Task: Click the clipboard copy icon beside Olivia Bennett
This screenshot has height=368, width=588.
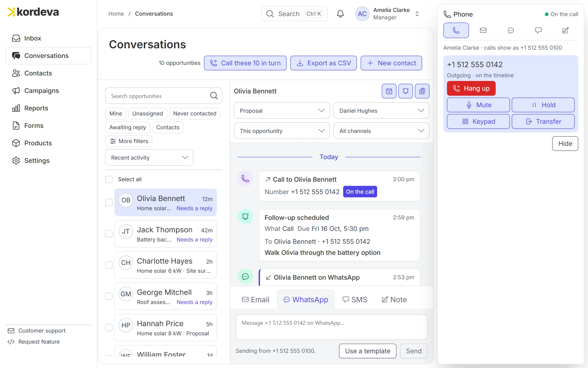Action: 422,91
